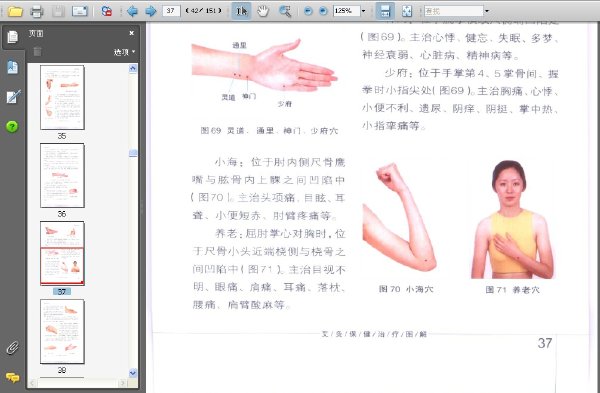The image size is (600, 393).
Task: Open the Signatures panel icon
Action: (x=13, y=96)
